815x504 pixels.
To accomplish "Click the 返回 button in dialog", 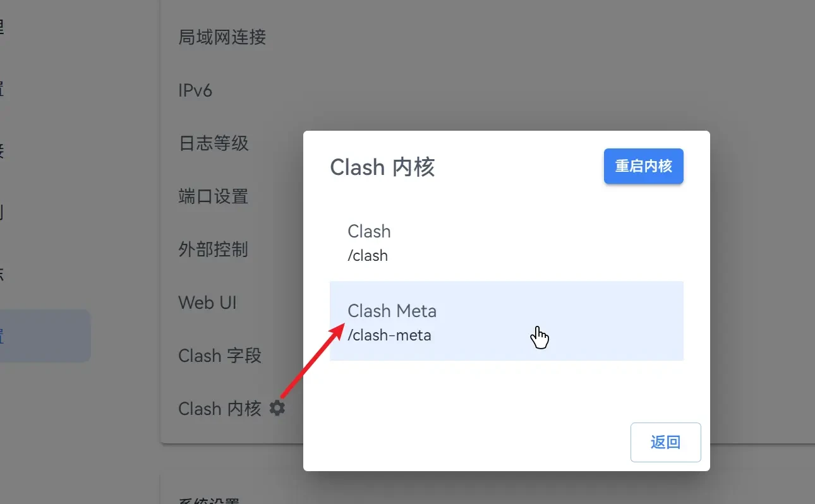I will pyautogui.click(x=665, y=442).
